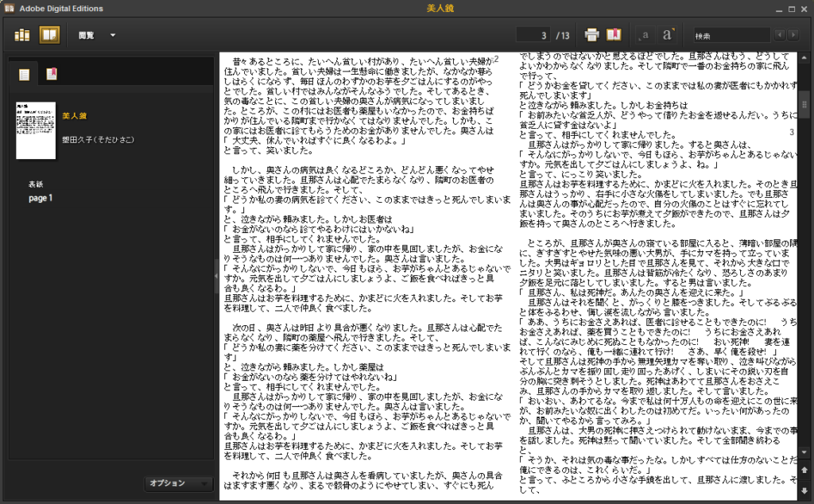Screen dimensions: 814x504
Task: Decrease text size with small 'a'
Action: tap(645, 35)
